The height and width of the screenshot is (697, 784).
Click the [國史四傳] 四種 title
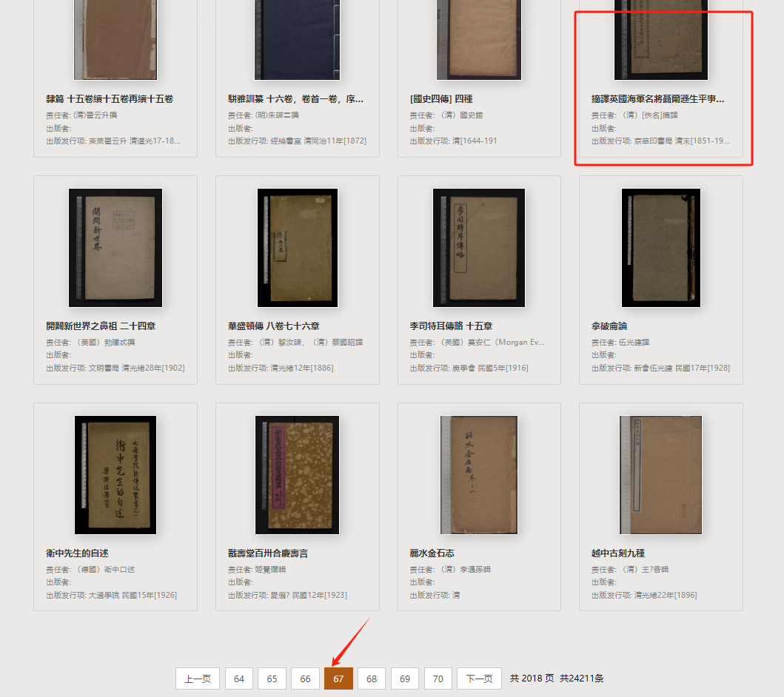[x=441, y=99]
